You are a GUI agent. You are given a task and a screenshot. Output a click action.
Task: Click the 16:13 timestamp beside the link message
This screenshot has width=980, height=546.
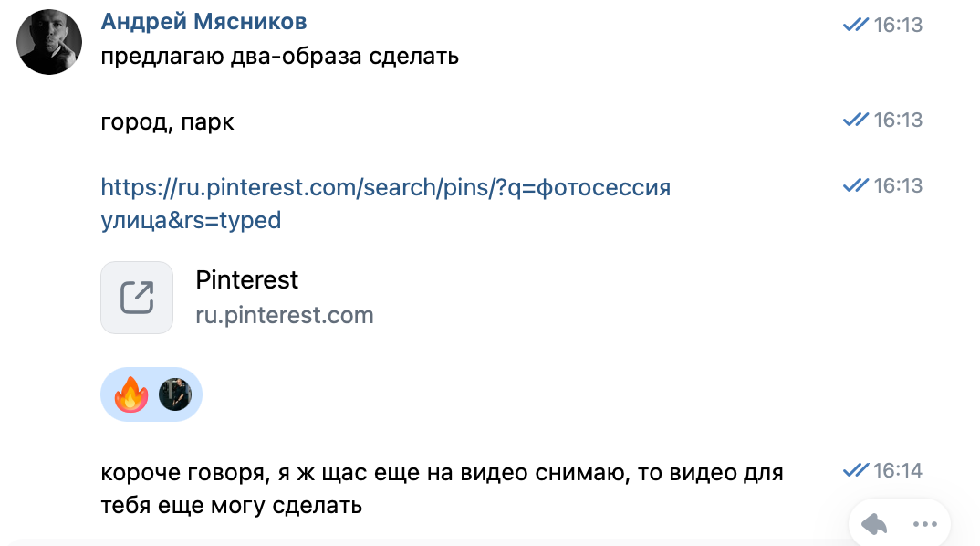[897, 184]
